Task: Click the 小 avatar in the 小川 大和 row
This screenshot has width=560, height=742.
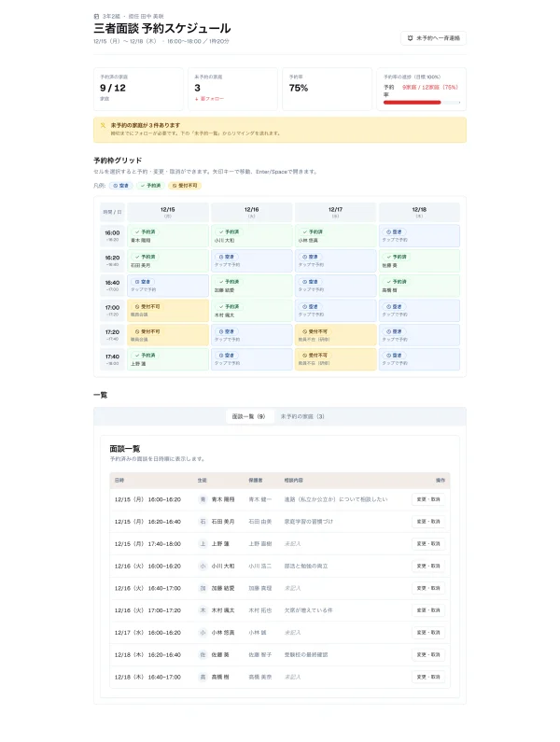Action: (x=203, y=566)
